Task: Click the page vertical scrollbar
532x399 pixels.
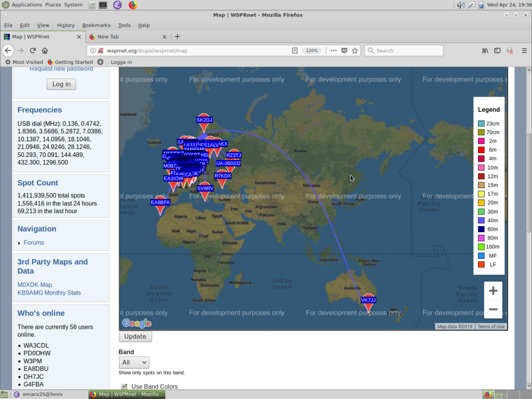Action: [528, 183]
